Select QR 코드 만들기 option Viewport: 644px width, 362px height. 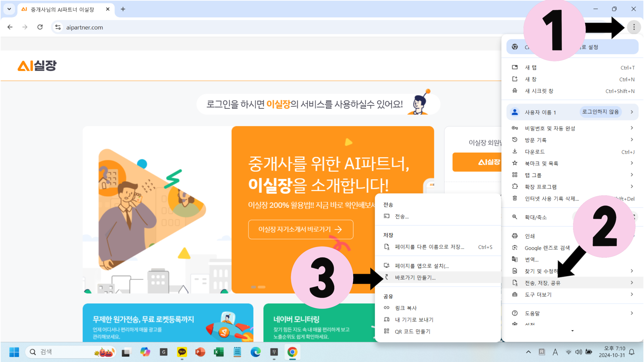point(413,332)
